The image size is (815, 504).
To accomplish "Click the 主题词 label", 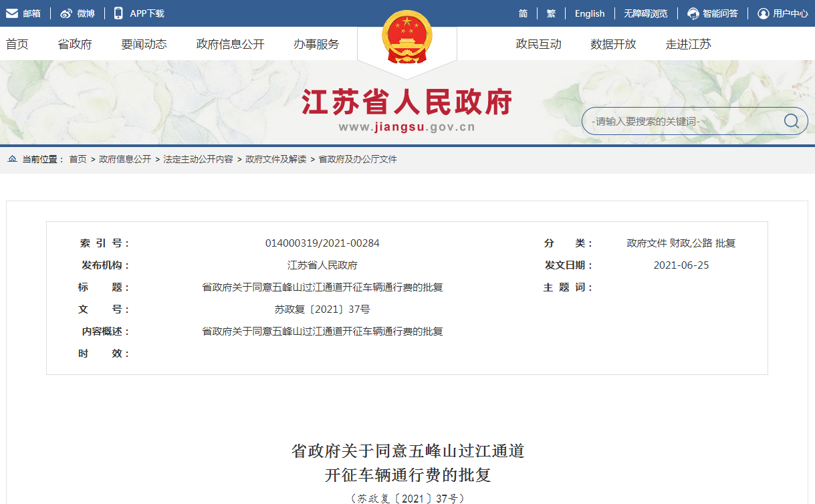I will pyautogui.click(x=568, y=287).
